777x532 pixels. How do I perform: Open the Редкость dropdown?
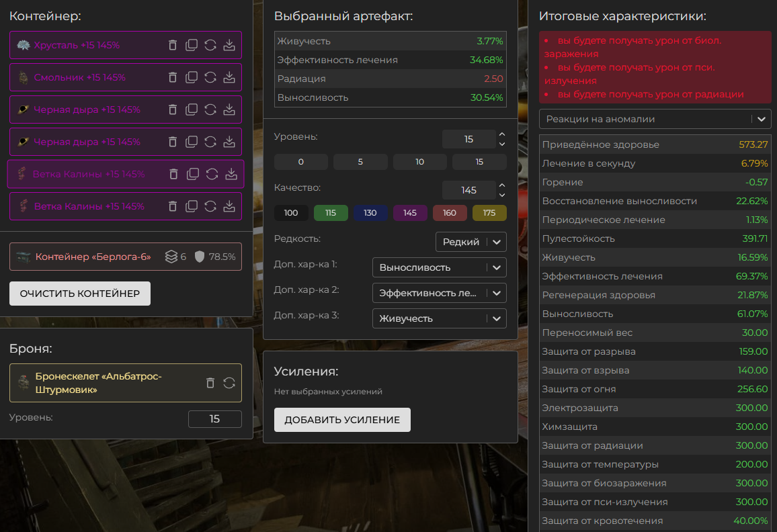[x=471, y=242]
